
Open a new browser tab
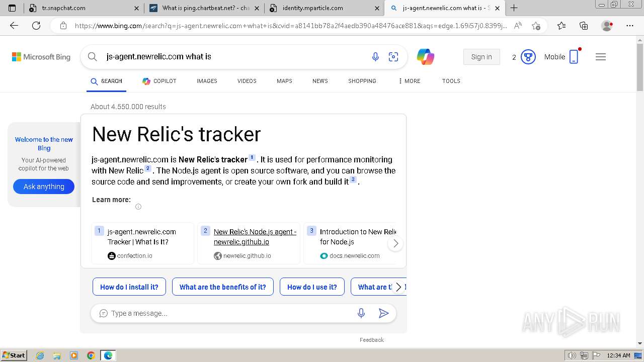point(514,8)
